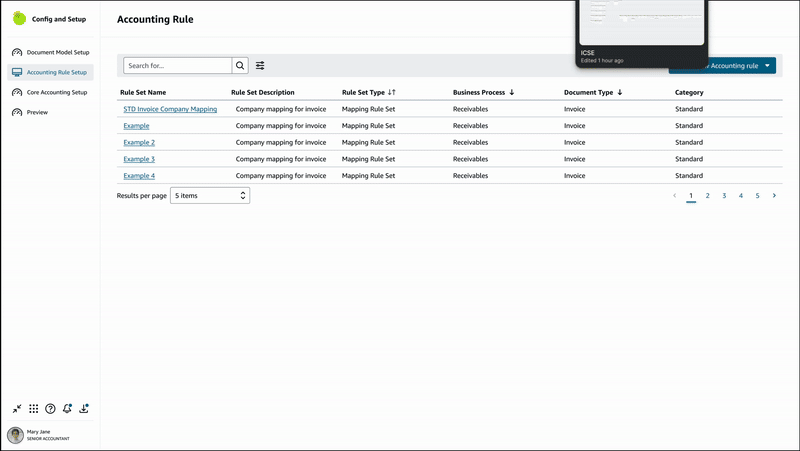Click the Rule Set Description column header

[x=263, y=92]
